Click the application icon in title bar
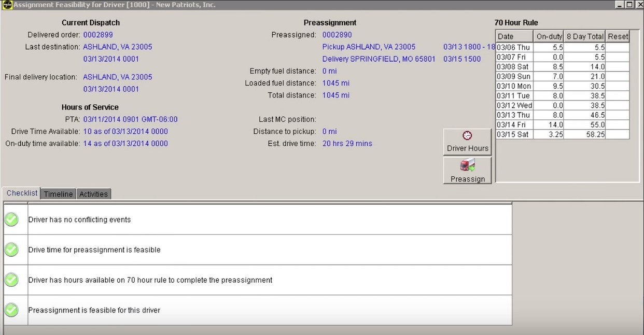 tap(7, 5)
